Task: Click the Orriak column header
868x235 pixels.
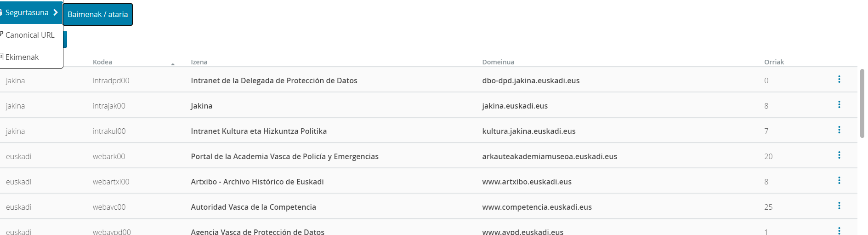Action: (774, 62)
